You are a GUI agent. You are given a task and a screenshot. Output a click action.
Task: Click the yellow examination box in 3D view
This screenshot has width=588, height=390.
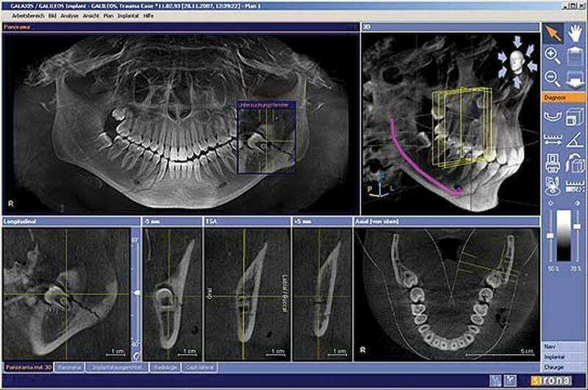pos(462,127)
